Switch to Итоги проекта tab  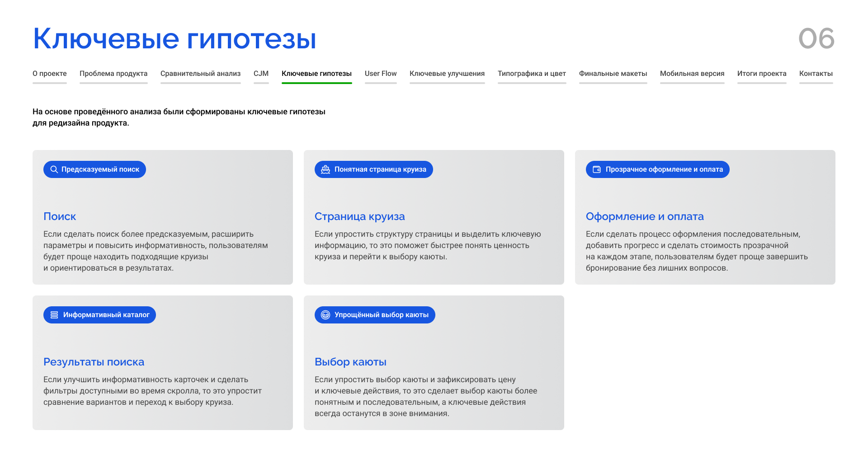(762, 74)
